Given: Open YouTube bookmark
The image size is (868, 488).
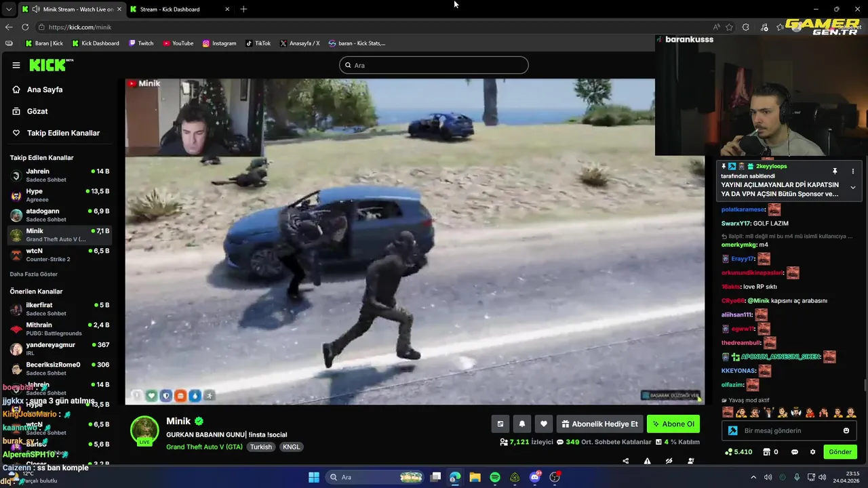Looking at the screenshot, I should (178, 43).
